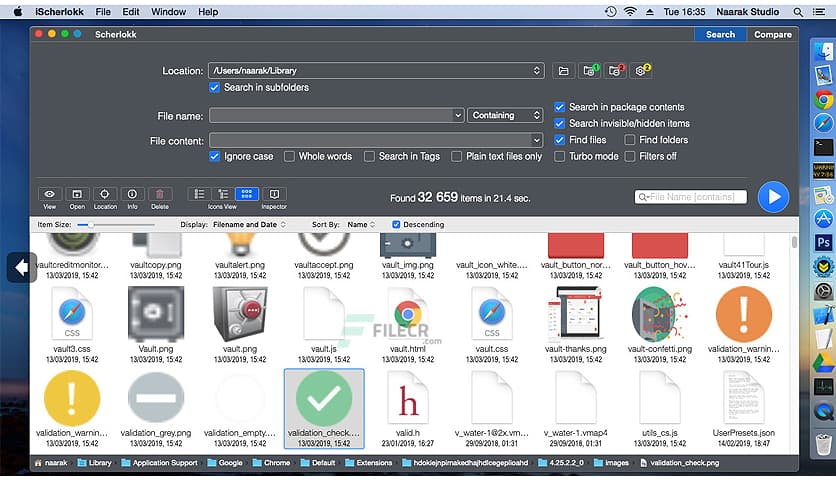Click folder icon with green badge
This screenshot has height=484, width=836.
click(x=589, y=71)
